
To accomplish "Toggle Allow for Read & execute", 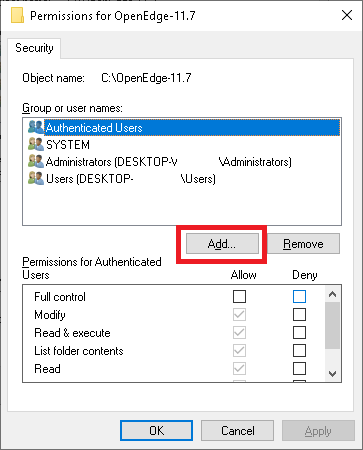I will coord(239,332).
